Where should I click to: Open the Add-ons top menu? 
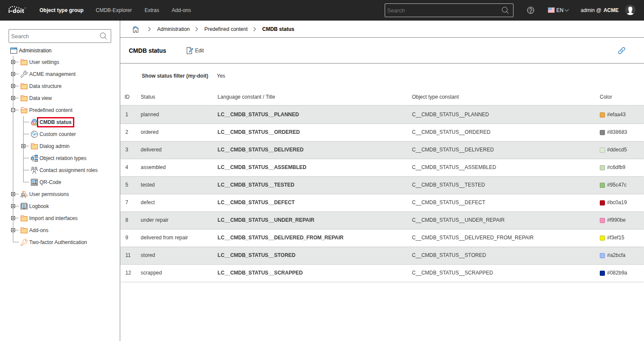pos(181,10)
